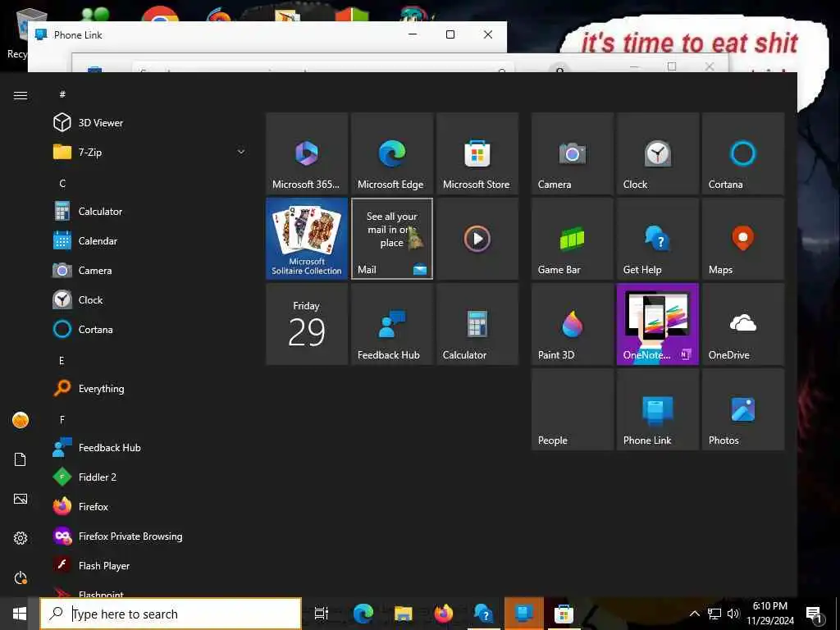
Task: Open the Maps tile
Action: click(743, 239)
